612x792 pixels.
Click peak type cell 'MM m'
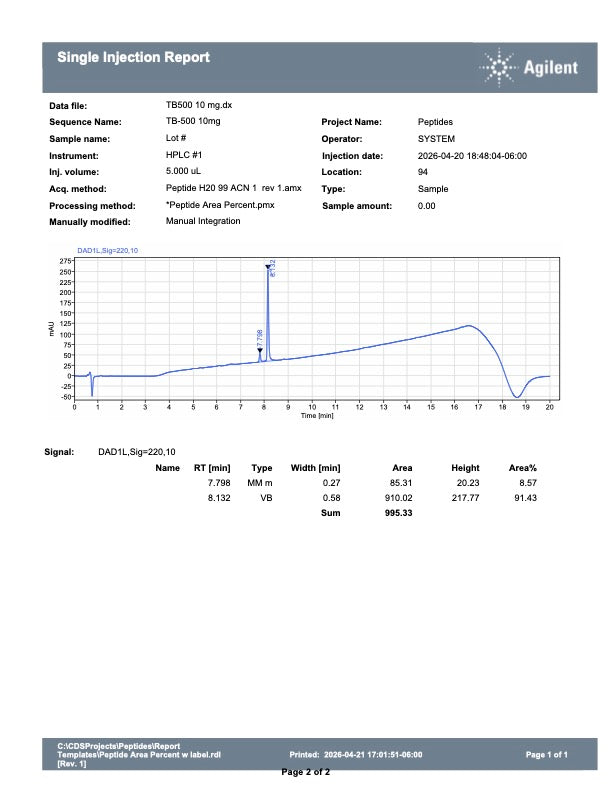click(x=260, y=483)
